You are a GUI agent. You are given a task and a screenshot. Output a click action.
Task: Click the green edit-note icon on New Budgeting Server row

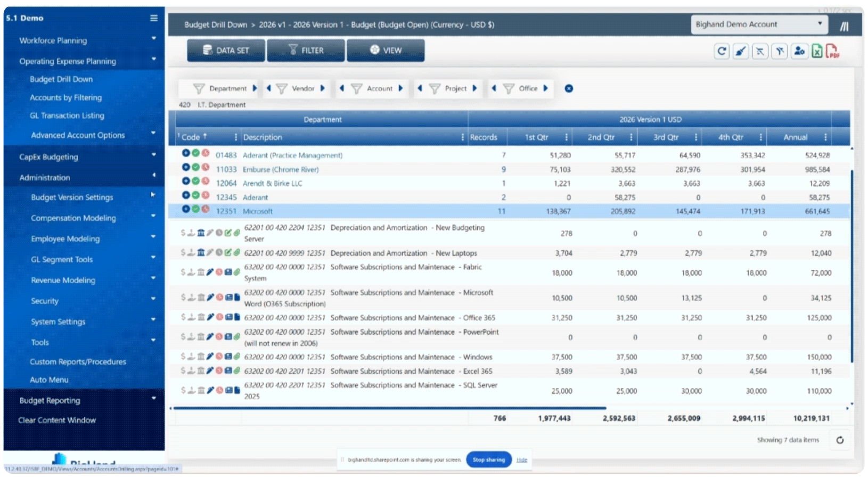(228, 233)
